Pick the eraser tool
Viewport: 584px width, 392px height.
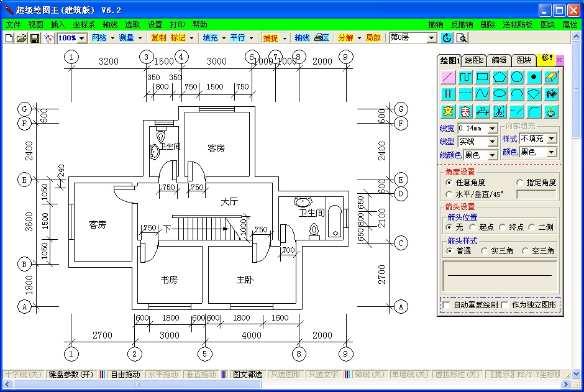(552, 78)
